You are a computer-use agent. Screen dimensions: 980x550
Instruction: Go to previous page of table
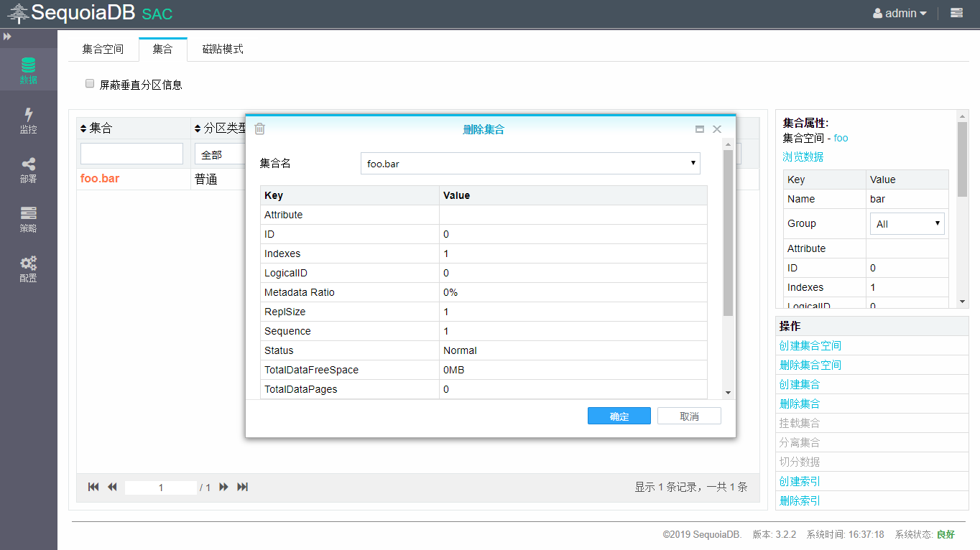tap(112, 487)
